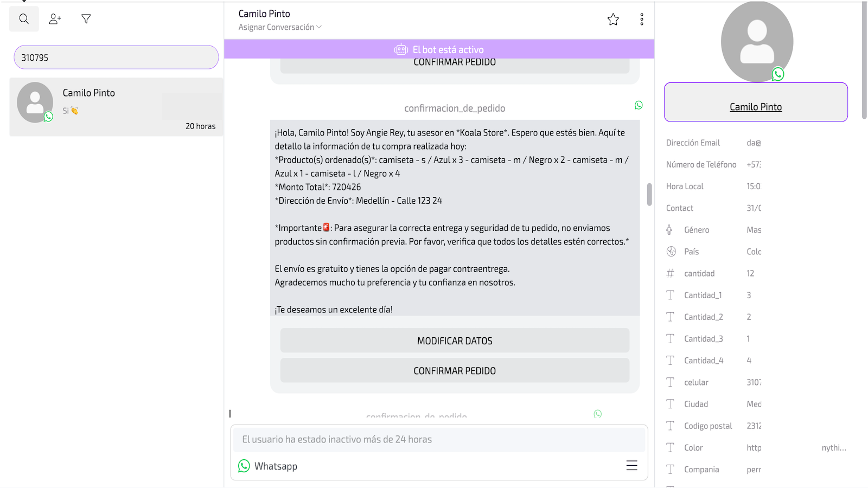Click the chat area vertical scrollbar
The image size is (868, 488).
click(649, 194)
